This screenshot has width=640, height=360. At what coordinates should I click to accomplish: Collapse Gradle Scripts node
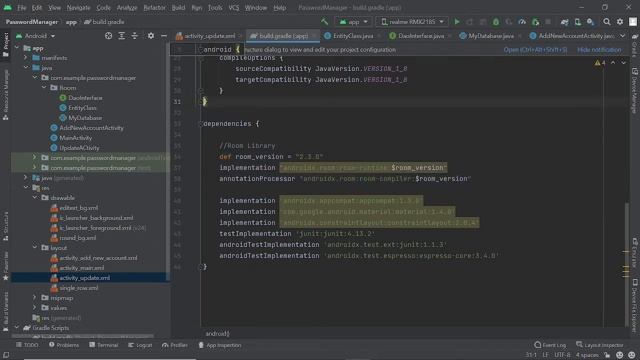(x=17, y=328)
